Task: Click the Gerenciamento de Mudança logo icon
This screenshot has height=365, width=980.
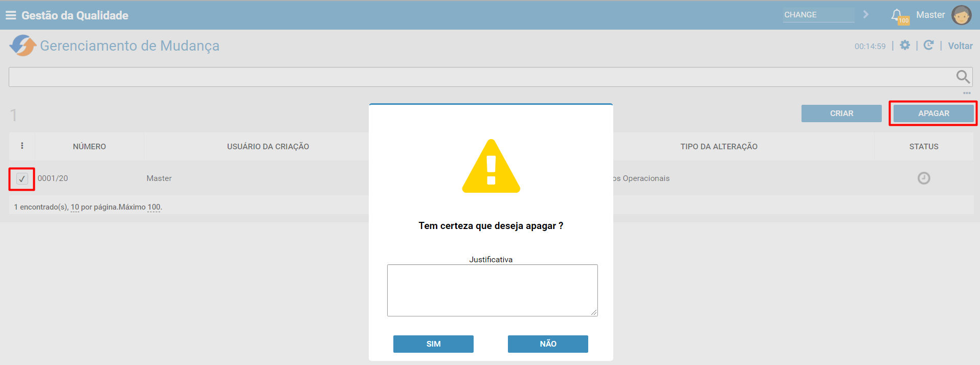Action: coord(23,45)
